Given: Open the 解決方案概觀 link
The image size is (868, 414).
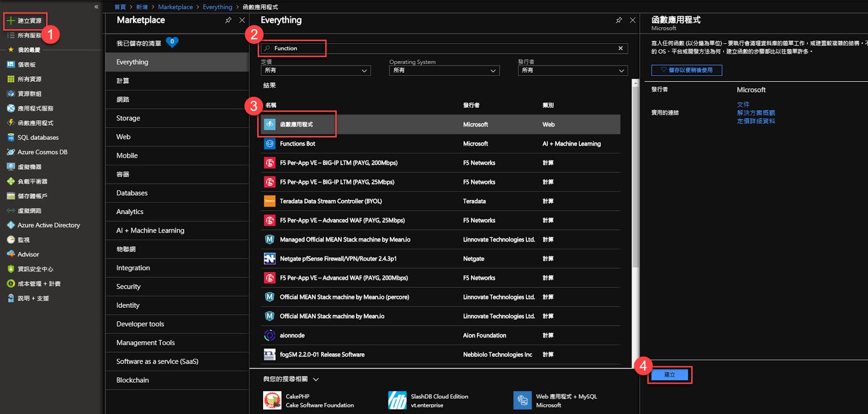Looking at the screenshot, I should 756,113.
